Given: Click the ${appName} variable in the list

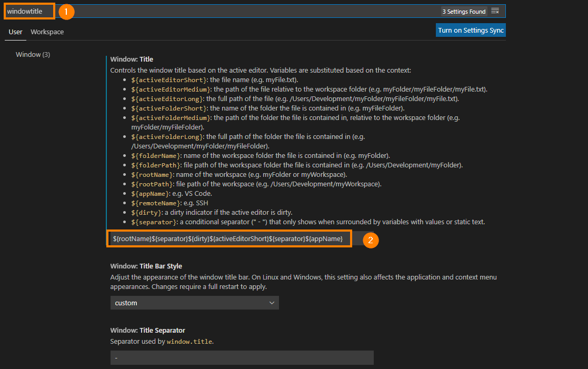Looking at the screenshot, I should click(150, 194).
